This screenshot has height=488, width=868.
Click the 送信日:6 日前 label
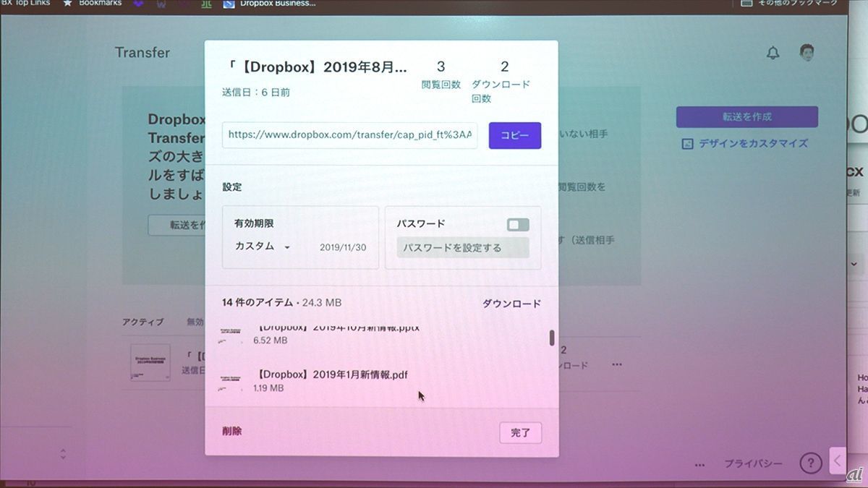click(256, 93)
